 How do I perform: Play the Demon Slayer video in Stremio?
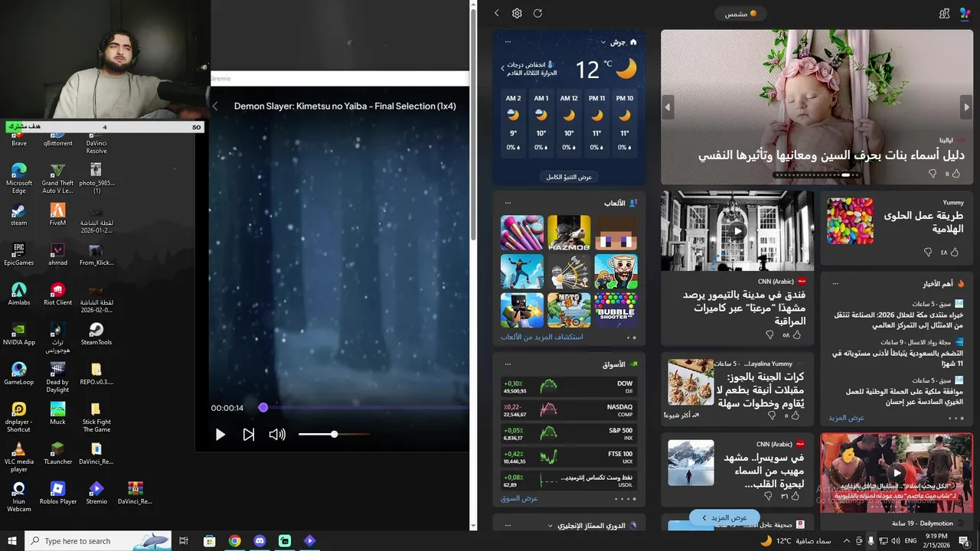click(x=220, y=435)
